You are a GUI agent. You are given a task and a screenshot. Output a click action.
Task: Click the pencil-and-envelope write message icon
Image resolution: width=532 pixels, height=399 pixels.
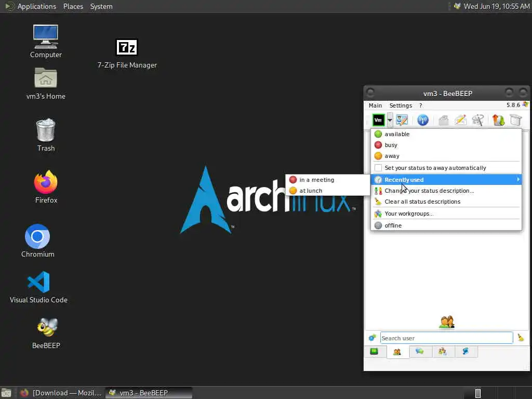(461, 120)
